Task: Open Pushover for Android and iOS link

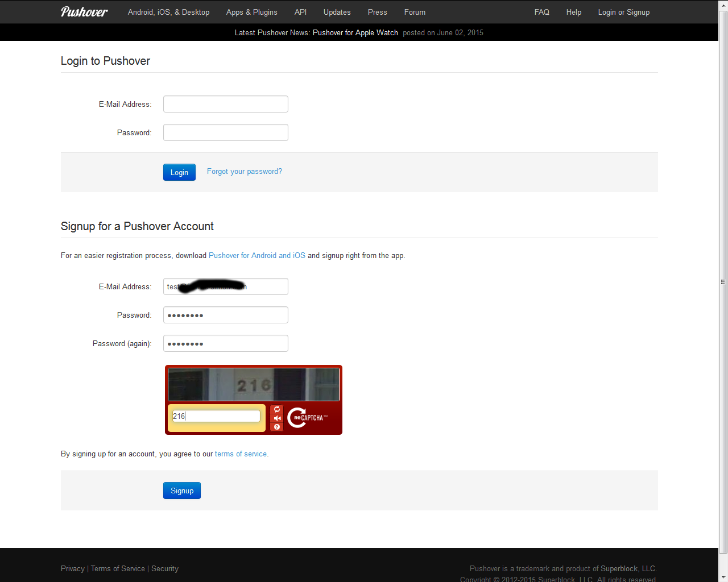Action: pos(257,255)
